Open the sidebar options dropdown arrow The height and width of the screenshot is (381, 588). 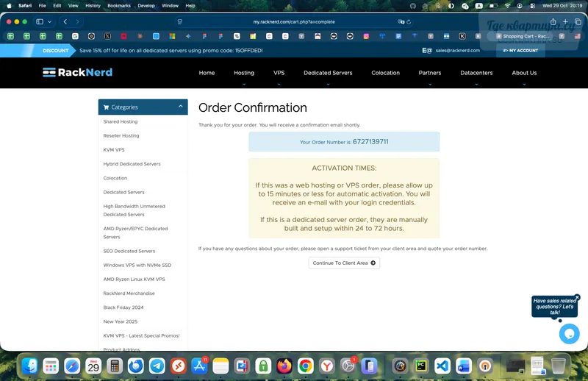(x=49, y=22)
